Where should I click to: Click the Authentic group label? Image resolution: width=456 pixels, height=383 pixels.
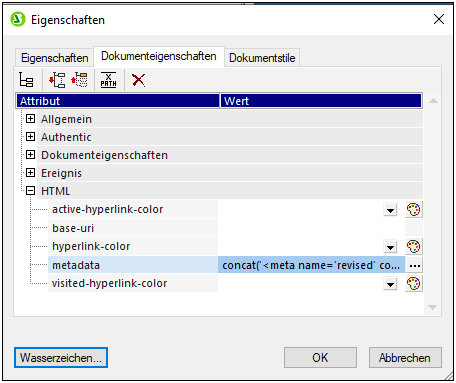[66, 137]
